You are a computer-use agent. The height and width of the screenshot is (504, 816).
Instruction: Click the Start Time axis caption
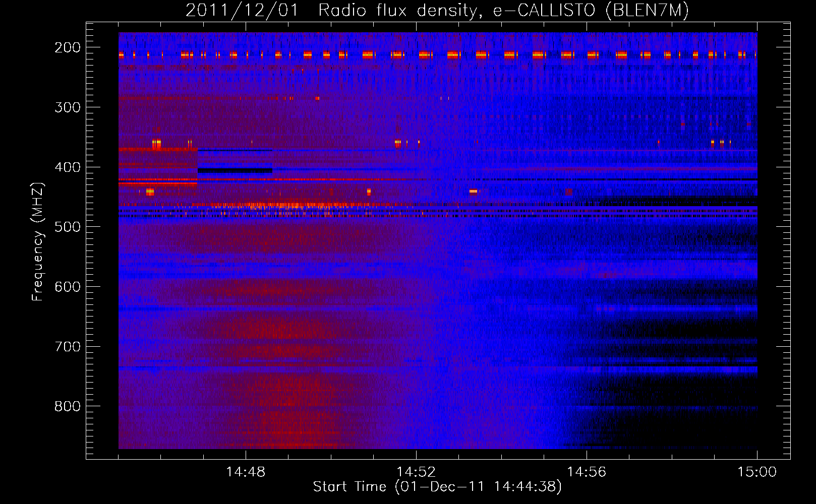pyautogui.click(x=437, y=487)
